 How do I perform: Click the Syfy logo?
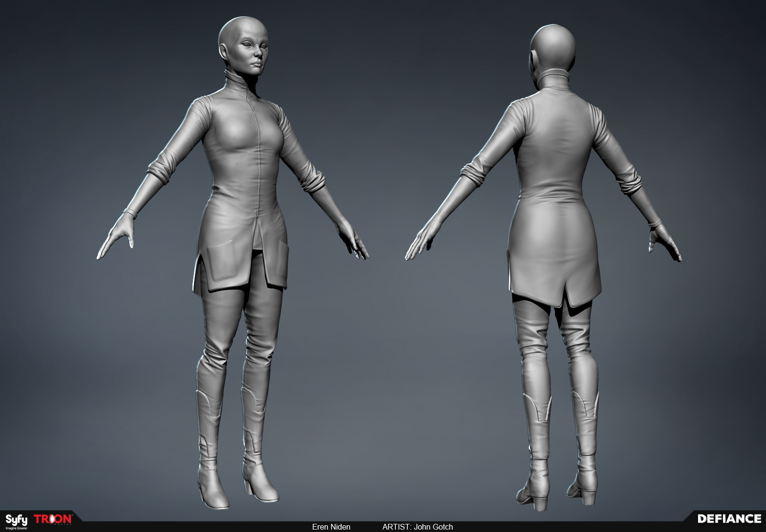tap(16, 521)
